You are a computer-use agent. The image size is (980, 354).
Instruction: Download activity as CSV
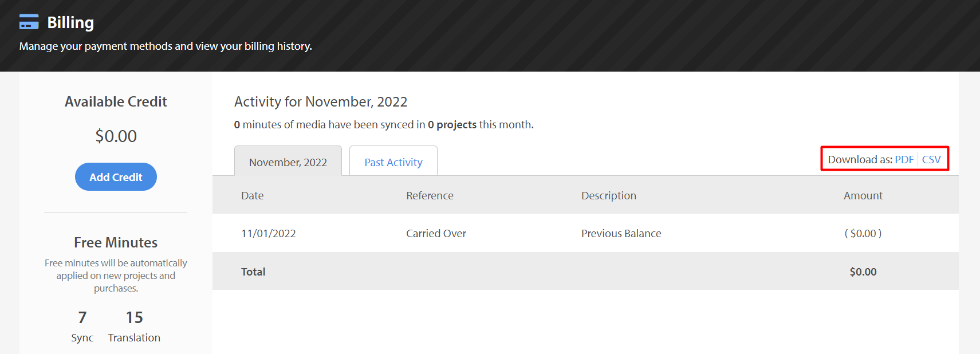point(931,159)
